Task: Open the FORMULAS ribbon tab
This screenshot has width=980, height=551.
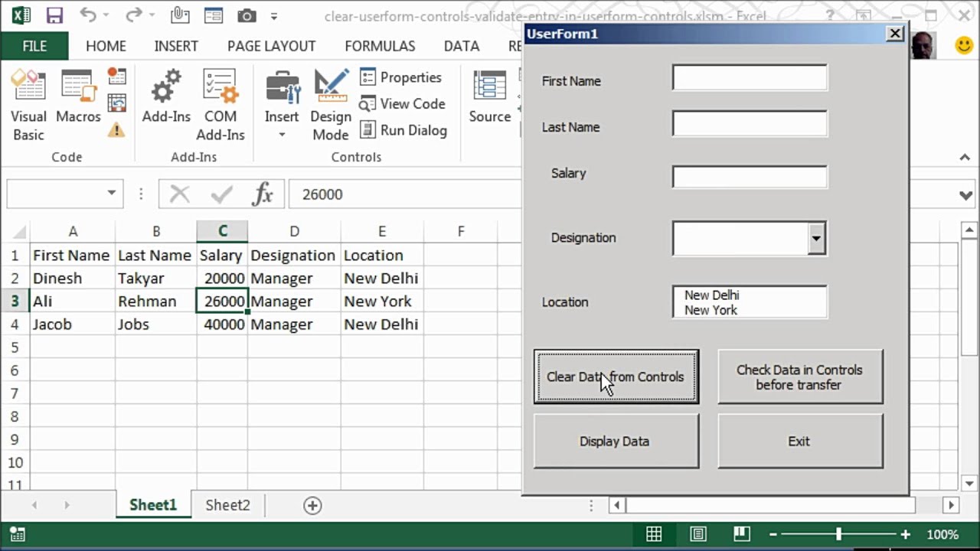Action: coord(380,46)
